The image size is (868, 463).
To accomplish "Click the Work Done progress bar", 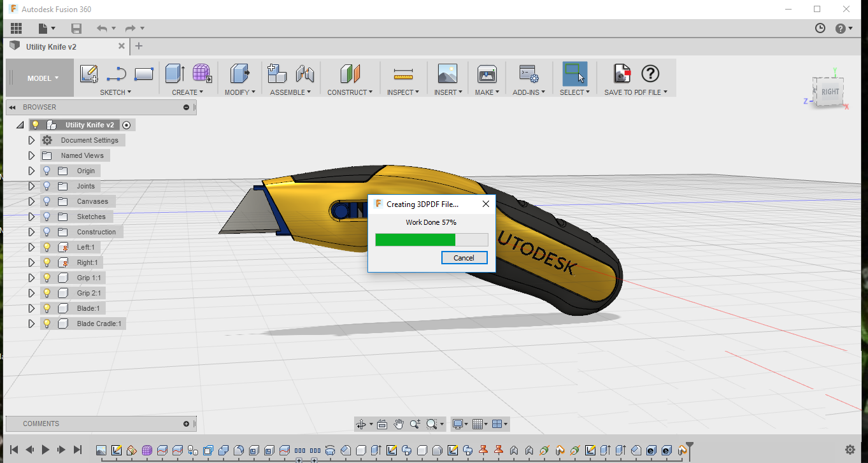I will (431, 239).
